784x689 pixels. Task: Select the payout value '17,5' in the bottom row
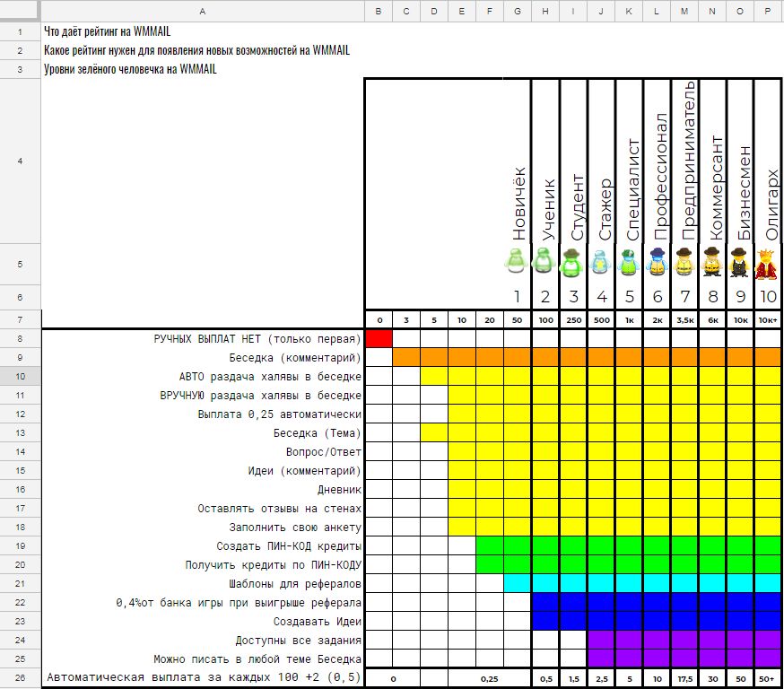point(685,678)
